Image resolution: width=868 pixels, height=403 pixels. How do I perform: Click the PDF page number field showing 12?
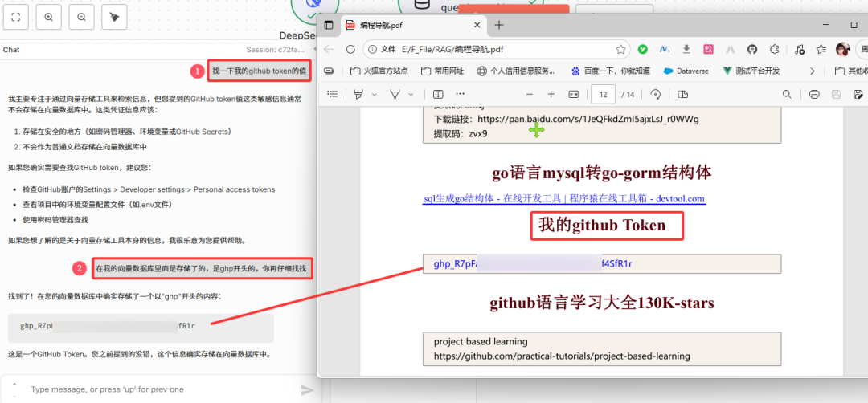click(604, 94)
